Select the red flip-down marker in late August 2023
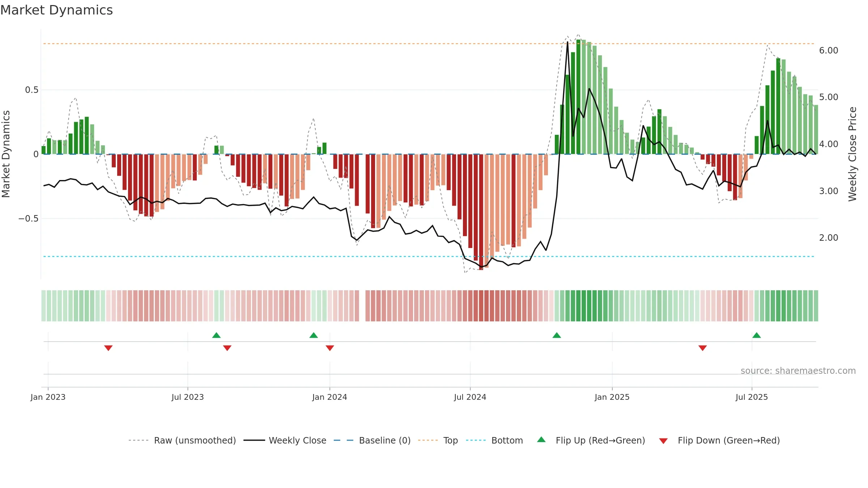Viewport: 868px width, 488px height. click(x=227, y=348)
